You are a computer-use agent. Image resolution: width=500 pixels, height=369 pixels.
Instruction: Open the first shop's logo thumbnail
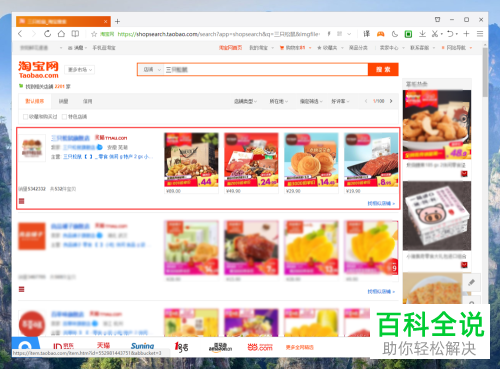tap(32, 148)
